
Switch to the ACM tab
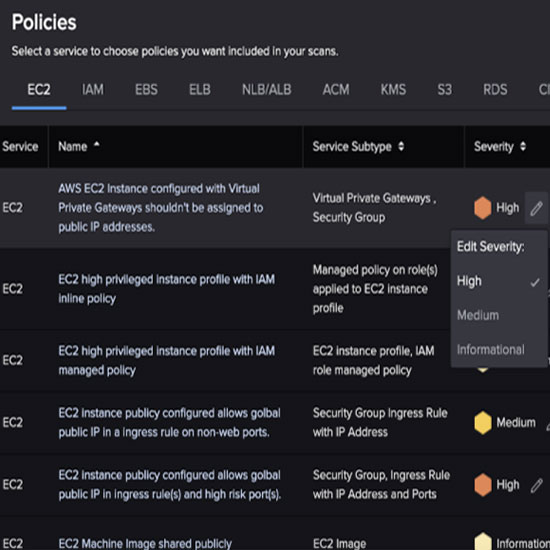(x=336, y=90)
